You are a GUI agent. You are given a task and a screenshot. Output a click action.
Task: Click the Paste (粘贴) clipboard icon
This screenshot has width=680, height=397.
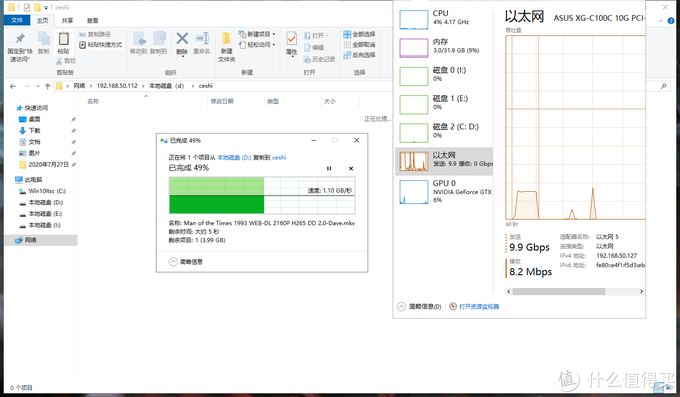click(64, 39)
